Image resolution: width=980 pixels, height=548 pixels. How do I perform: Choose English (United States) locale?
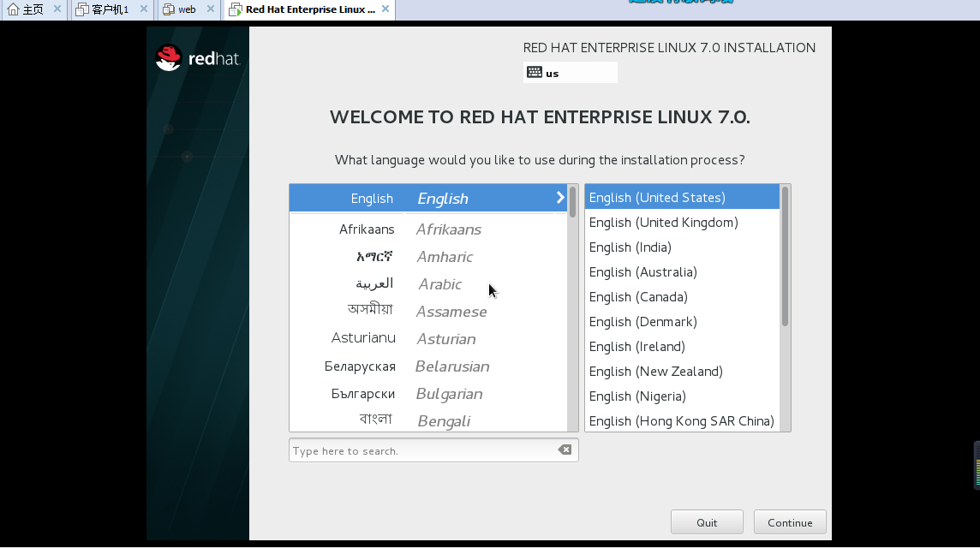(x=682, y=198)
